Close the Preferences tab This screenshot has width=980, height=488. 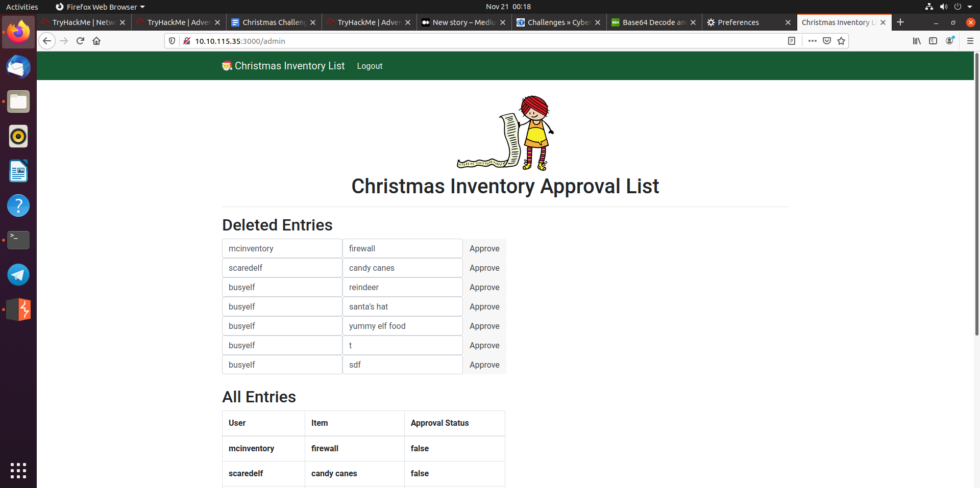click(x=788, y=22)
